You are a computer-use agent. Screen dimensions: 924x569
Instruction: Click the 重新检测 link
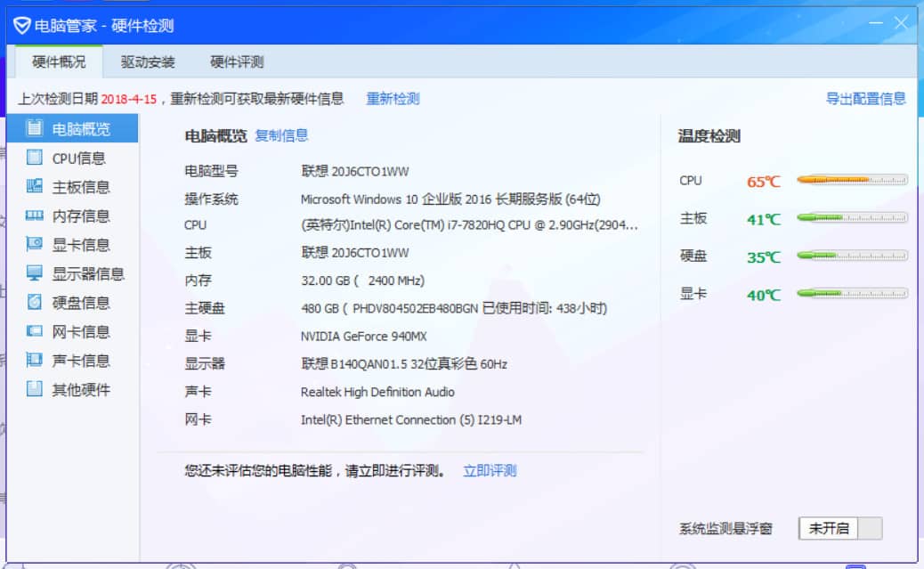pos(393,99)
